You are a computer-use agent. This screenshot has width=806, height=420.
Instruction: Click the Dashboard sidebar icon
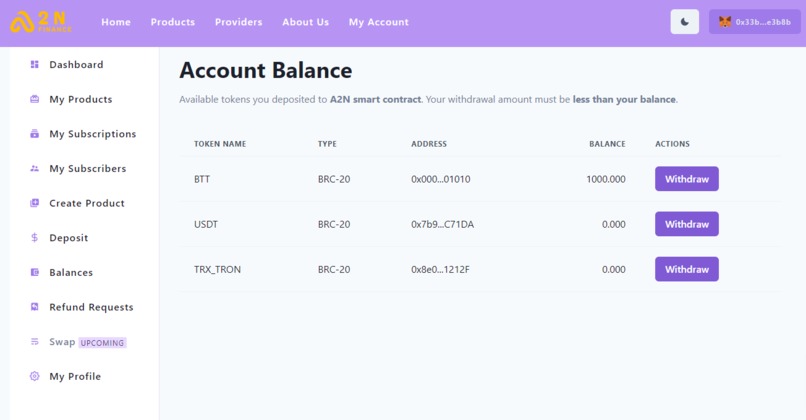34,64
